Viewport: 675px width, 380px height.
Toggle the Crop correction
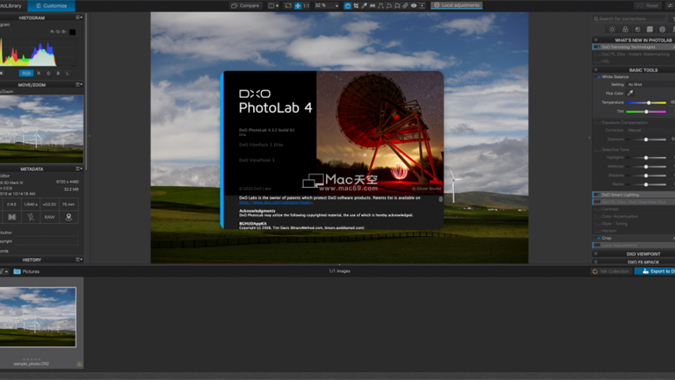598,238
